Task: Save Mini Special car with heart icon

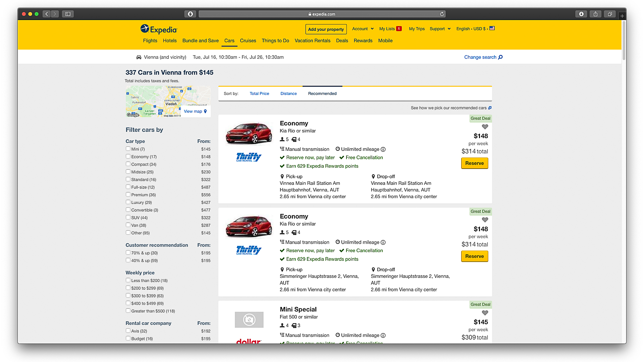Action: point(485,313)
